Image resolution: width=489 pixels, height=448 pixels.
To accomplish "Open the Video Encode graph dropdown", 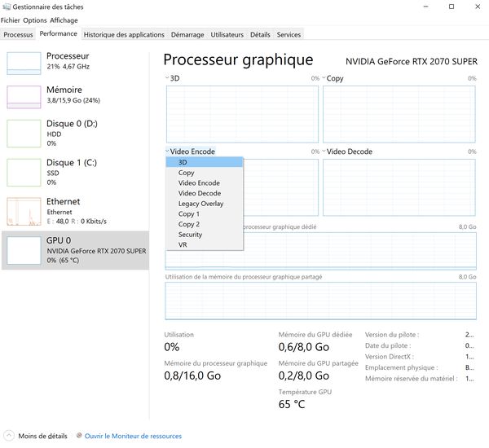I will (190, 152).
